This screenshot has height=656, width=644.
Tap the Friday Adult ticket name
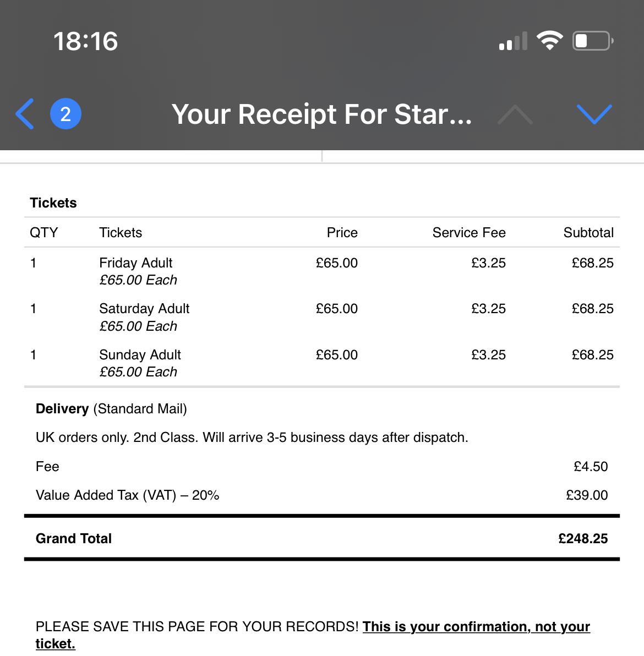pyautogui.click(x=135, y=263)
